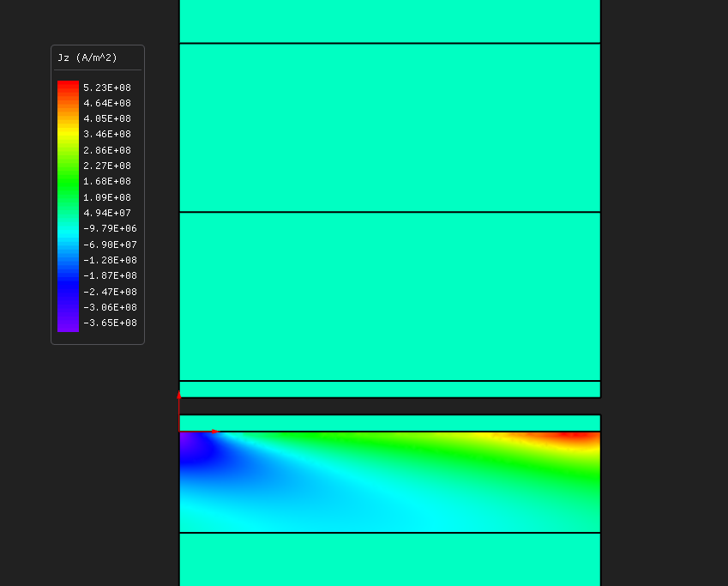
Task: Click the 5.23E+08 legend value
Action: [x=107, y=88]
